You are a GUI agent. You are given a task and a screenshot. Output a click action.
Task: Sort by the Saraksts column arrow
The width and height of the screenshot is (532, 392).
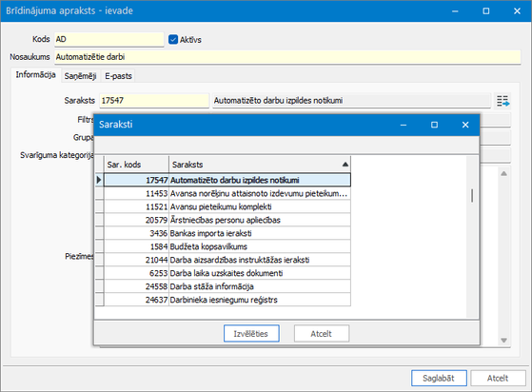point(345,165)
